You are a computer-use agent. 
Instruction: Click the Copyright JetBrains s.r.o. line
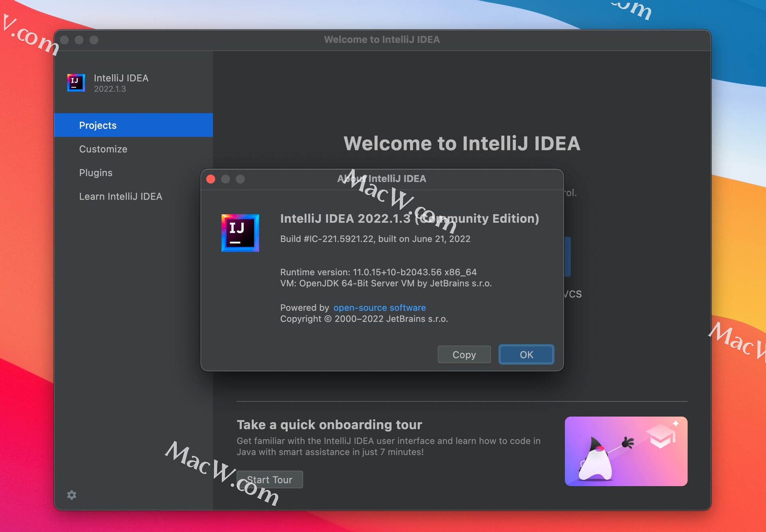364,319
